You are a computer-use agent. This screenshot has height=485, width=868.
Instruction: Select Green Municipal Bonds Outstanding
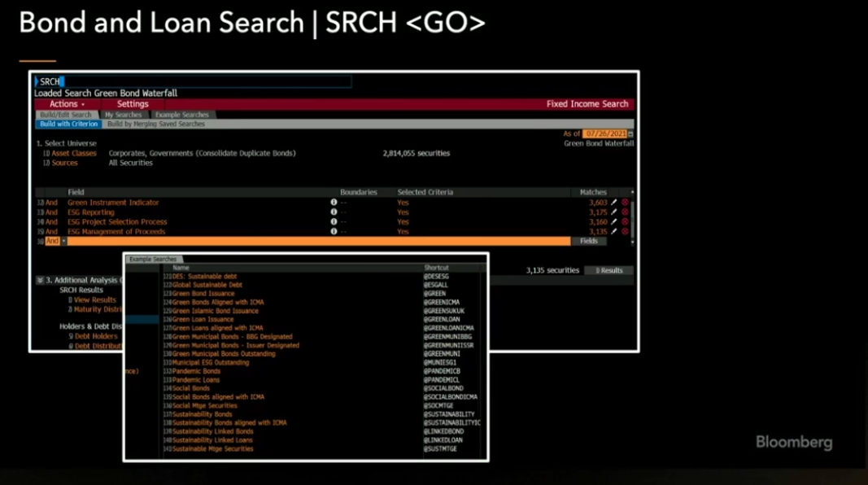coord(223,354)
